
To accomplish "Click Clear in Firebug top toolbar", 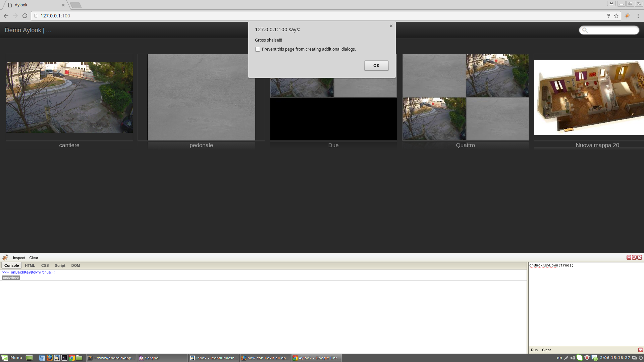I will tap(34, 258).
